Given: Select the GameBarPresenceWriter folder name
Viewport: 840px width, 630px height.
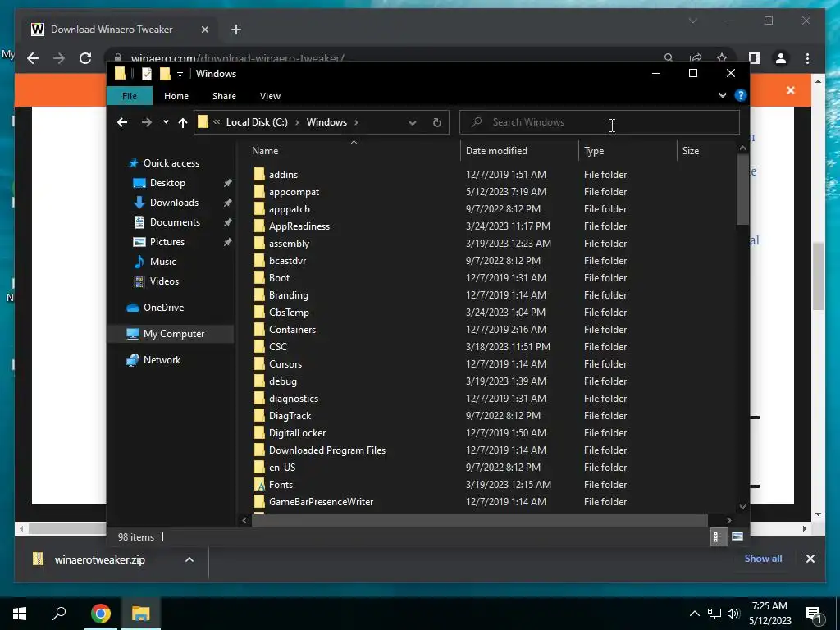Looking at the screenshot, I should pos(322,502).
